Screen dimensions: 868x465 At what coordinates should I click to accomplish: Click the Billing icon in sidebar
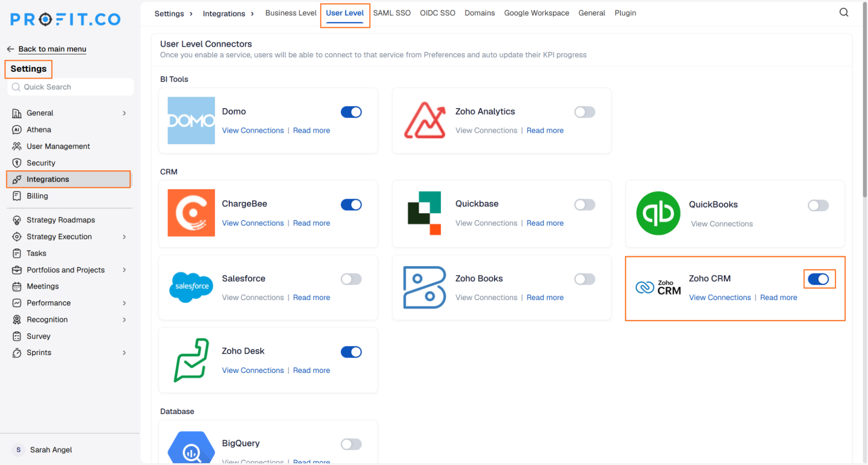(17, 196)
